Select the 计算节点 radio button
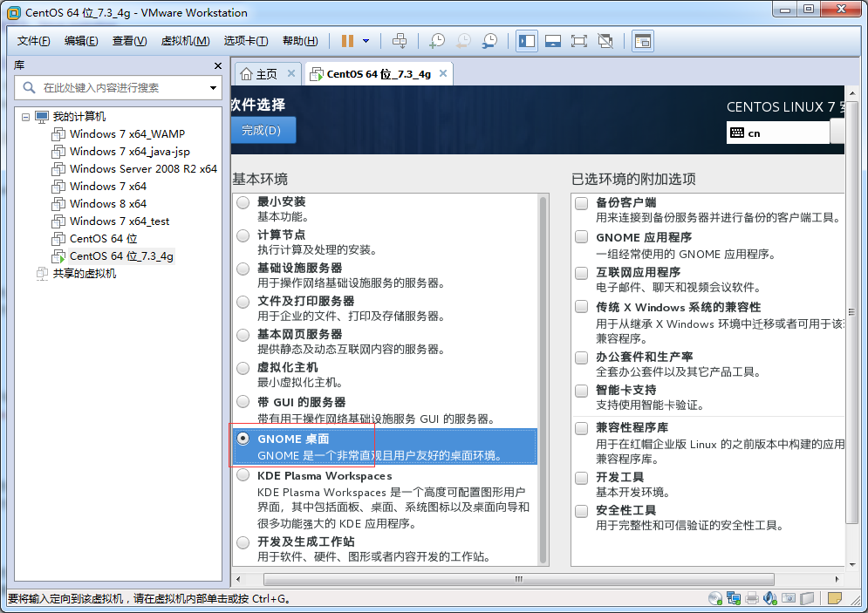 (243, 235)
